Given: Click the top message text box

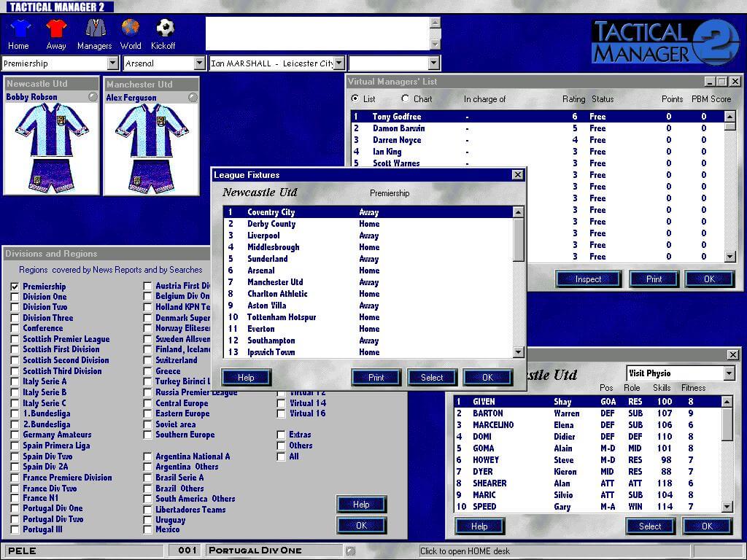Looking at the screenshot, I should [x=317, y=34].
